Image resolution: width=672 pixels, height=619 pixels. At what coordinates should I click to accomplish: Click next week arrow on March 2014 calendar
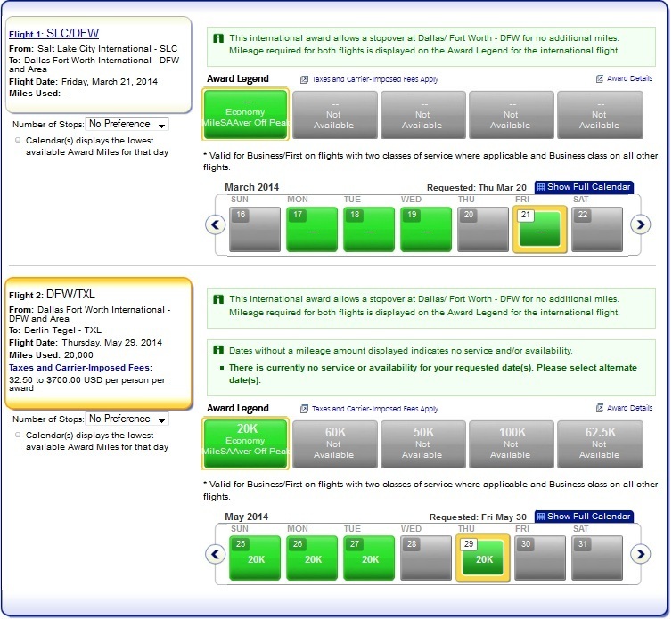pos(640,224)
